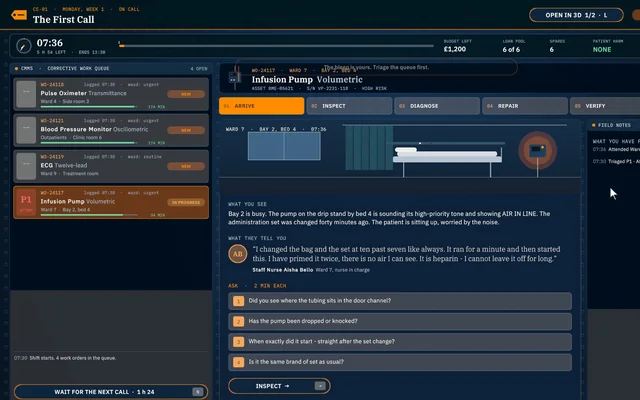Click the key hint badge on the Inspect button
The height and width of the screenshot is (400, 640).
tap(320, 386)
